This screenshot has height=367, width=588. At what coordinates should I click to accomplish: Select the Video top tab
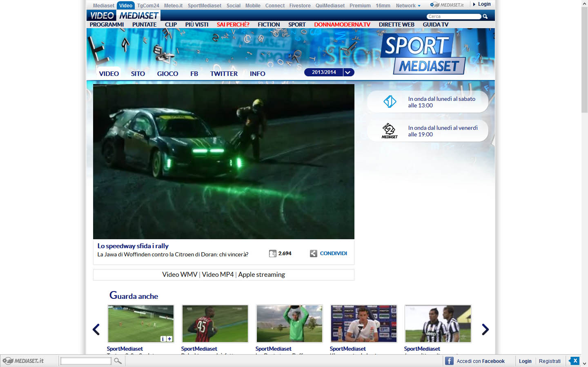pyautogui.click(x=126, y=6)
